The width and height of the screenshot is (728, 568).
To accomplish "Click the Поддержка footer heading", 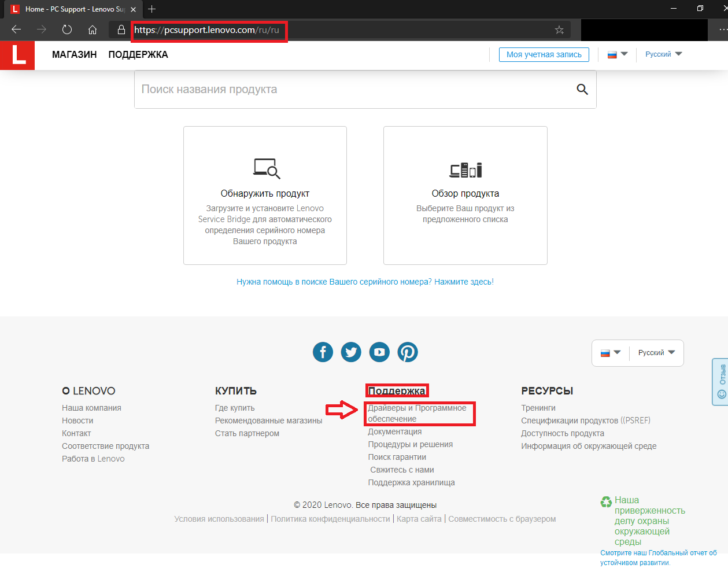I will coord(397,391).
